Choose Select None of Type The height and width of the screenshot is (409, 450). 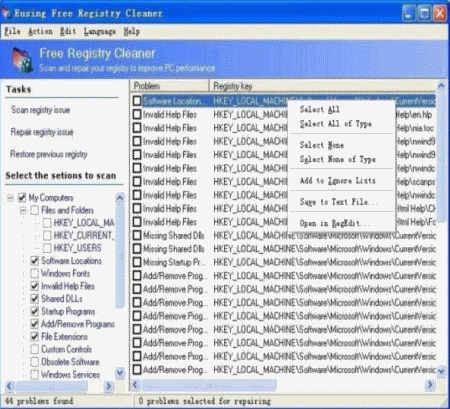pyautogui.click(x=341, y=159)
